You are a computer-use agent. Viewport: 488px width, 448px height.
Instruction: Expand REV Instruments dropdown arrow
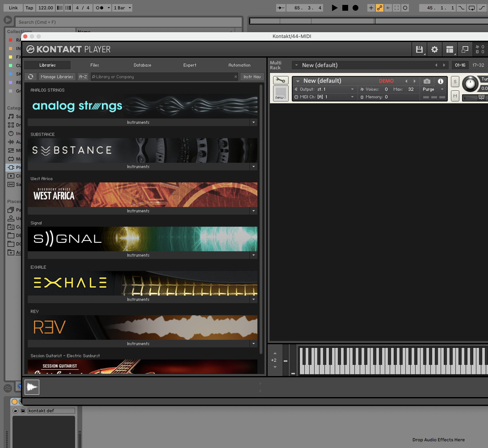(x=253, y=344)
